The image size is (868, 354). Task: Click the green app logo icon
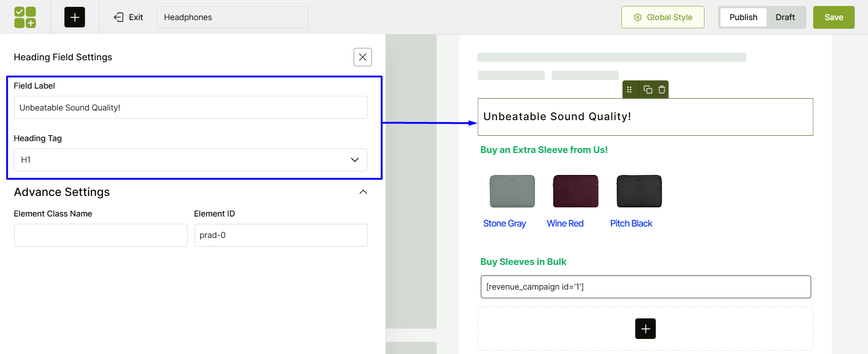(x=25, y=17)
